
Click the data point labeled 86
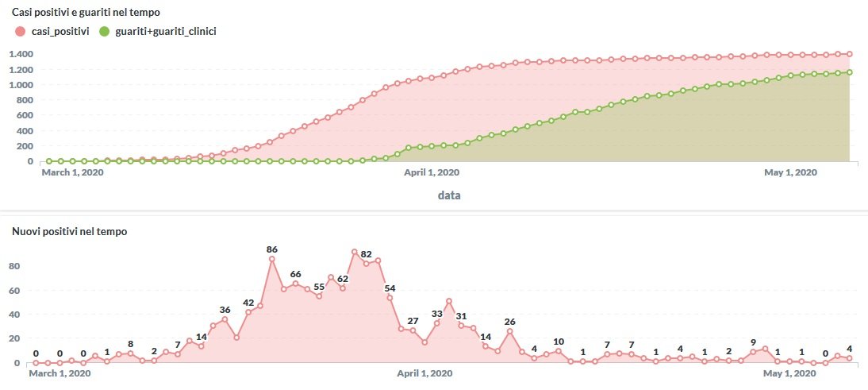point(272,259)
